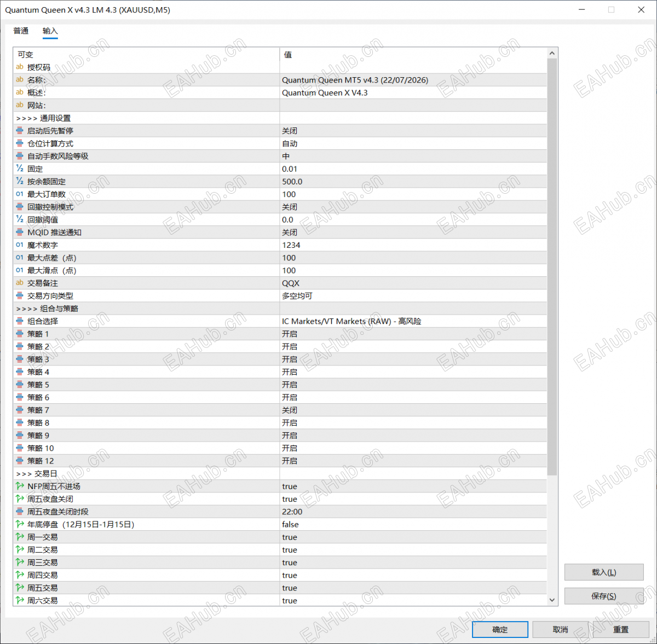Click the enum icon beside 自动手数风险等级
This screenshot has height=644, width=657.
point(20,155)
